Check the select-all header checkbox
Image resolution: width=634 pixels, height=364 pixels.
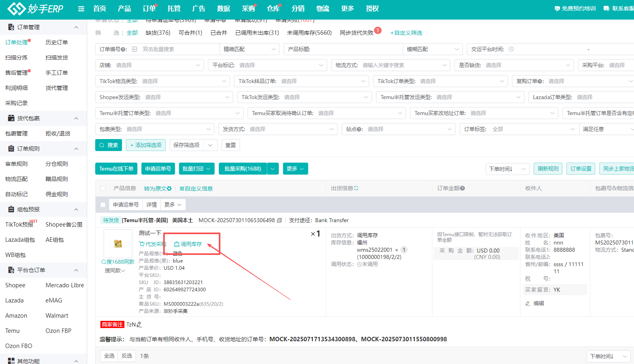click(x=103, y=189)
